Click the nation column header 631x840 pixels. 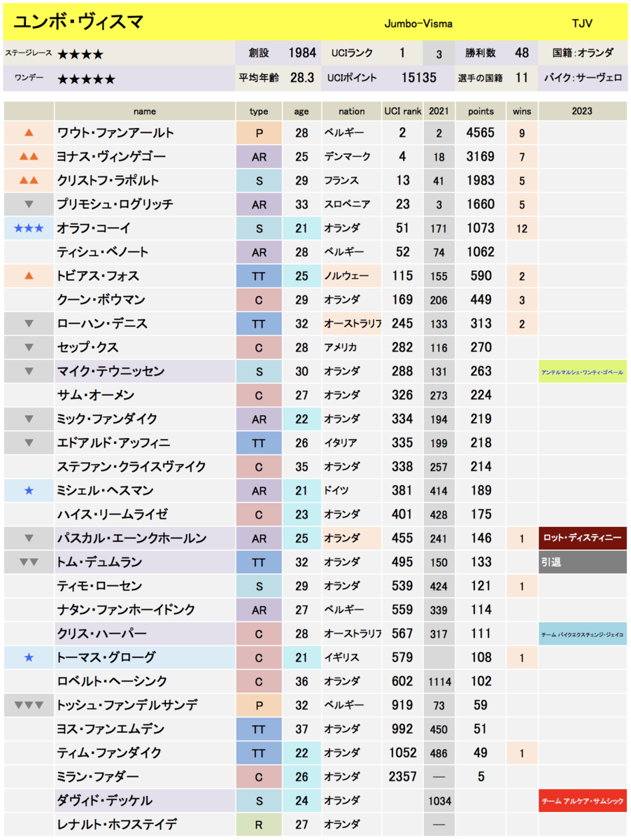352,111
